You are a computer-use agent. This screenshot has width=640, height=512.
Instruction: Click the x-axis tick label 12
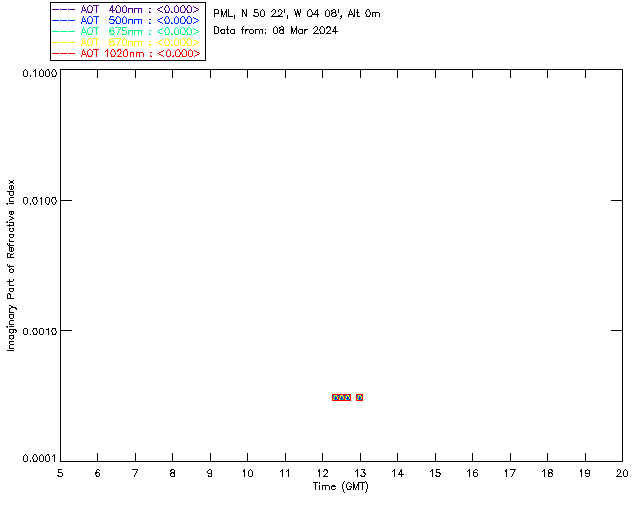click(x=322, y=473)
